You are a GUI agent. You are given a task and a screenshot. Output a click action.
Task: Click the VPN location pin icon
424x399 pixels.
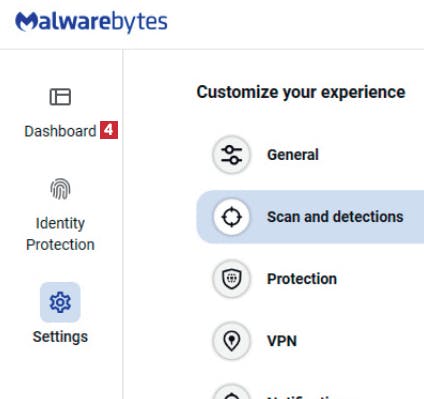pyautogui.click(x=231, y=341)
